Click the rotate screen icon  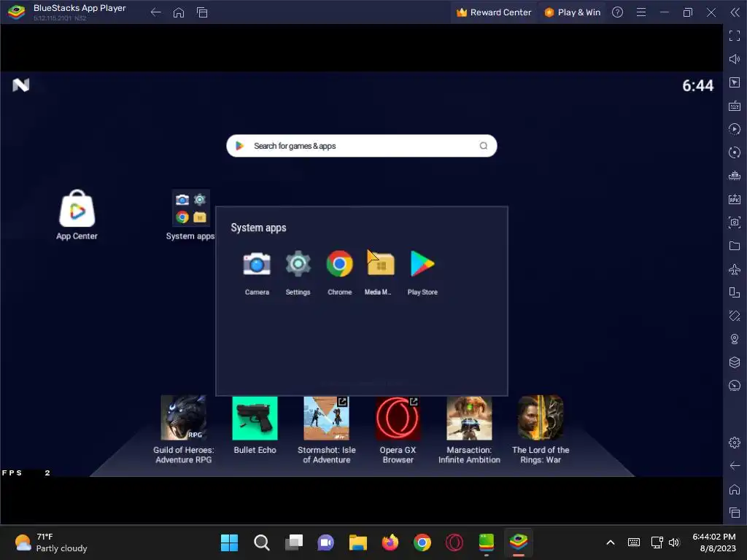[735, 292]
